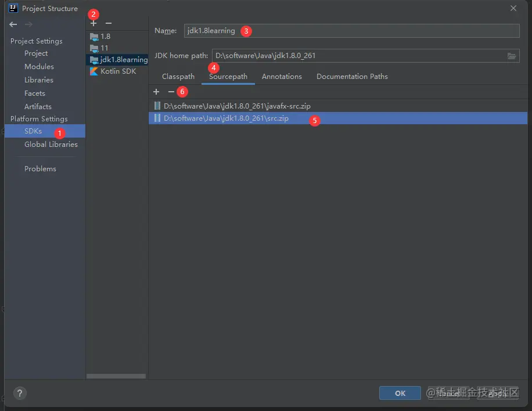
Task: Click the Project Settings section header
Action: 37,41
